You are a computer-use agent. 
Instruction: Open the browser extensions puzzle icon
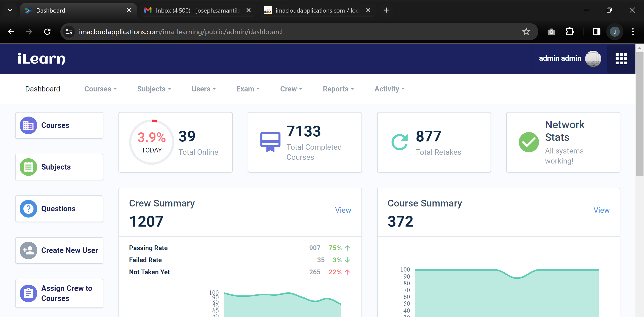pyautogui.click(x=570, y=32)
